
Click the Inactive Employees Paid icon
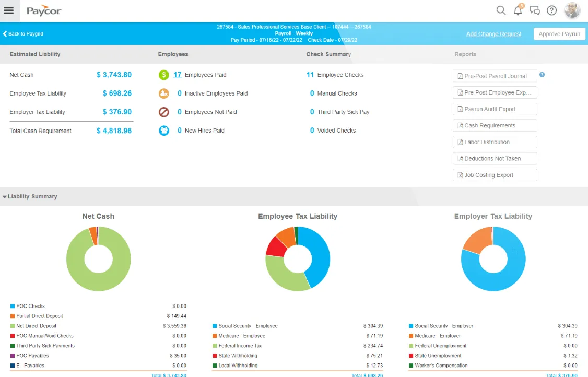[x=164, y=93]
